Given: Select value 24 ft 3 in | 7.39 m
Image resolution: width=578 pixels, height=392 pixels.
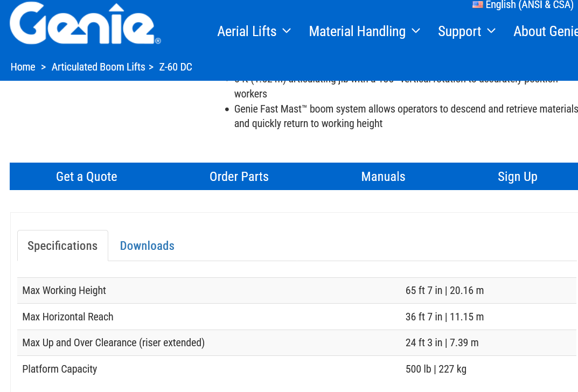Looking at the screenshot, I should tap(442, 342).
